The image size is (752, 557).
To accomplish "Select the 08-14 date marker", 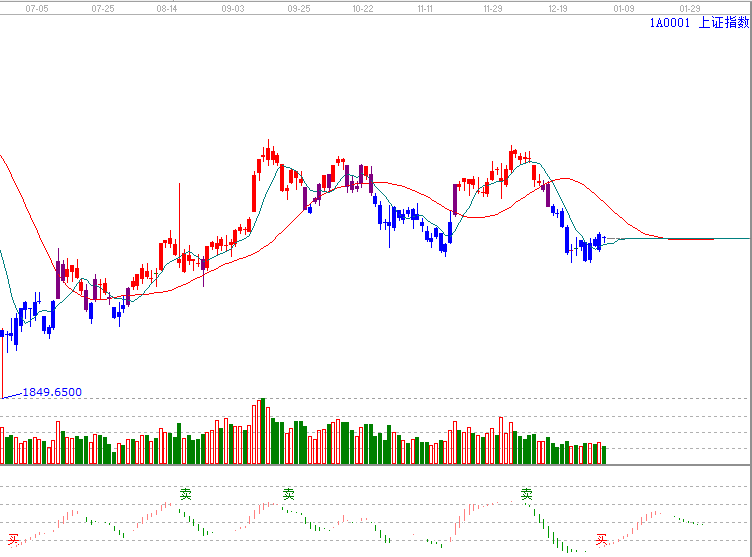I will click(x=168, y=7).
